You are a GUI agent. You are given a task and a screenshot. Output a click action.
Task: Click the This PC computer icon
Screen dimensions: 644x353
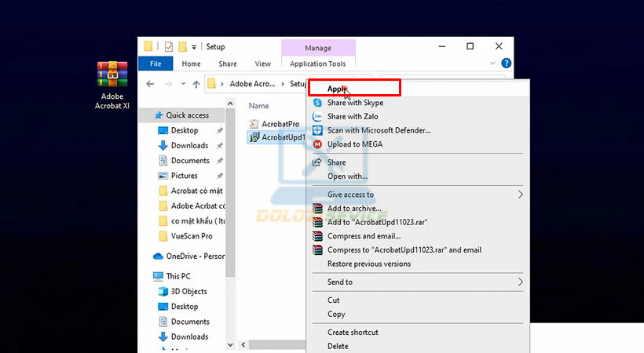(158, 276)
